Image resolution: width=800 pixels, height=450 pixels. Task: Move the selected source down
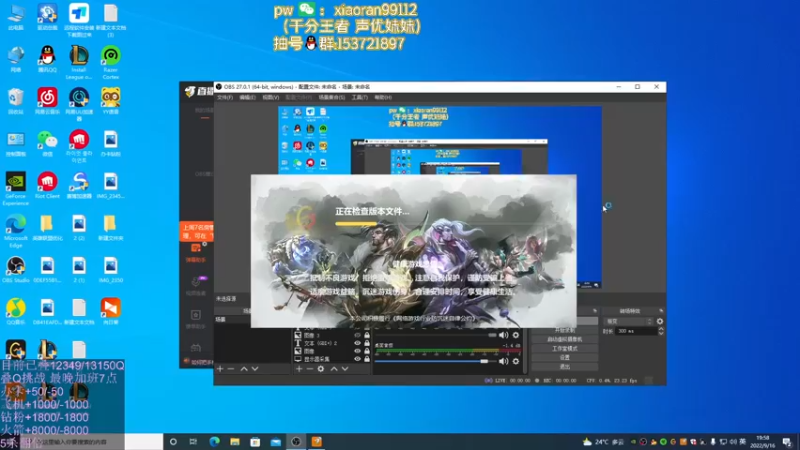click(x=345, y=369)
